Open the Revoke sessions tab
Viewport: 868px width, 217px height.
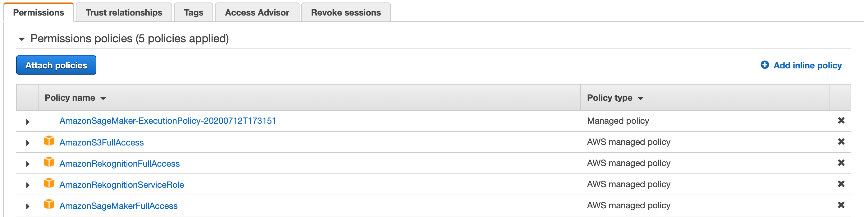tap(346, 12)
